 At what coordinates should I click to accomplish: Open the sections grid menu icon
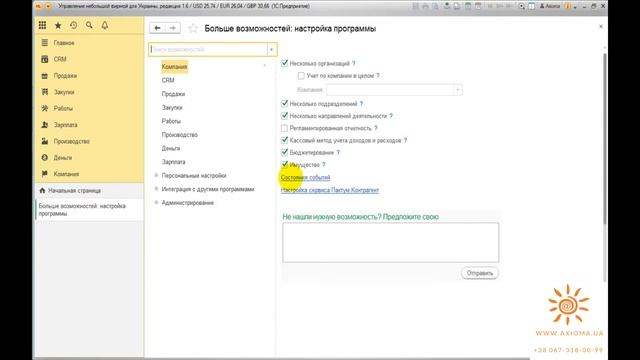[x=42, y=25]
